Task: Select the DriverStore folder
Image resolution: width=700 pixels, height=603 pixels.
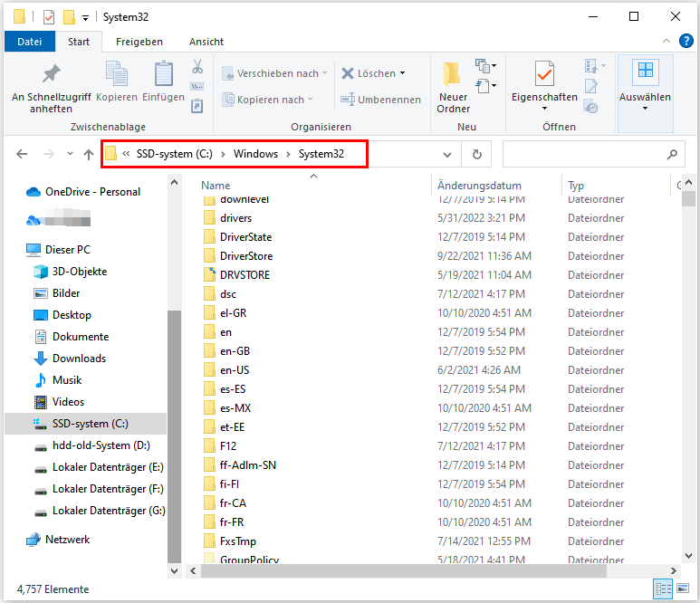Action: 246,256
